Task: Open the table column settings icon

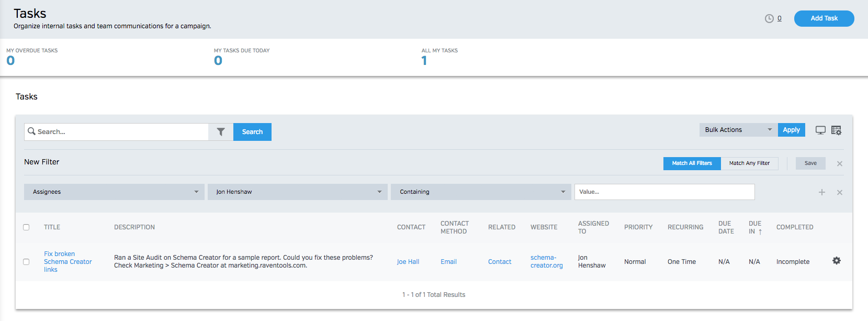Action: pyautogui.click(x=836, y=130)
